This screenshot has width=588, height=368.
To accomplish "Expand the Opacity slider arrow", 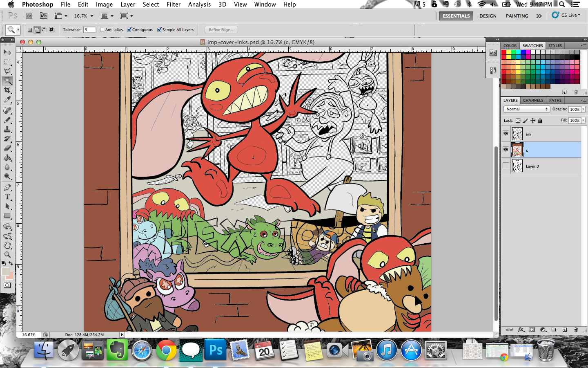I will [583, 109].
